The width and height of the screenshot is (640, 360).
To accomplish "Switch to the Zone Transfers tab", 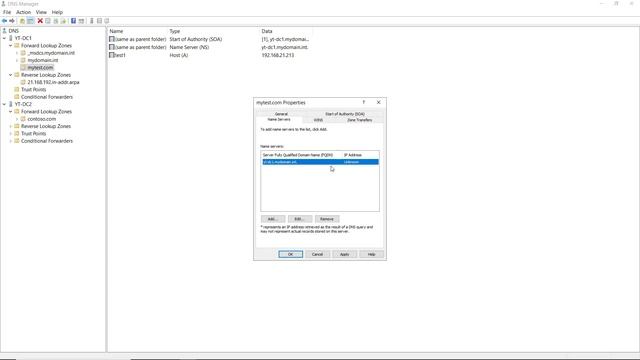I will [360, 120].
